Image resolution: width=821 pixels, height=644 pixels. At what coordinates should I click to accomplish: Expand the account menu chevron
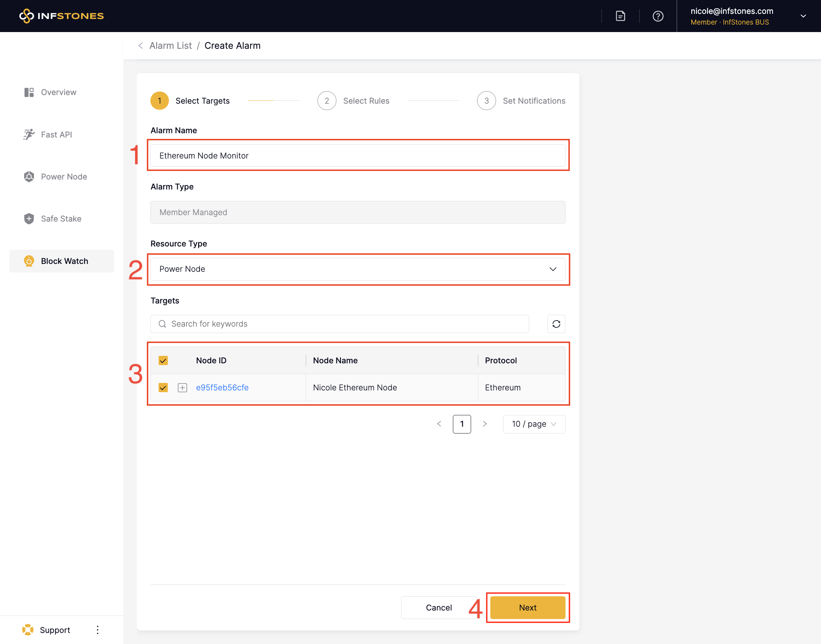[x=803, y=16]
